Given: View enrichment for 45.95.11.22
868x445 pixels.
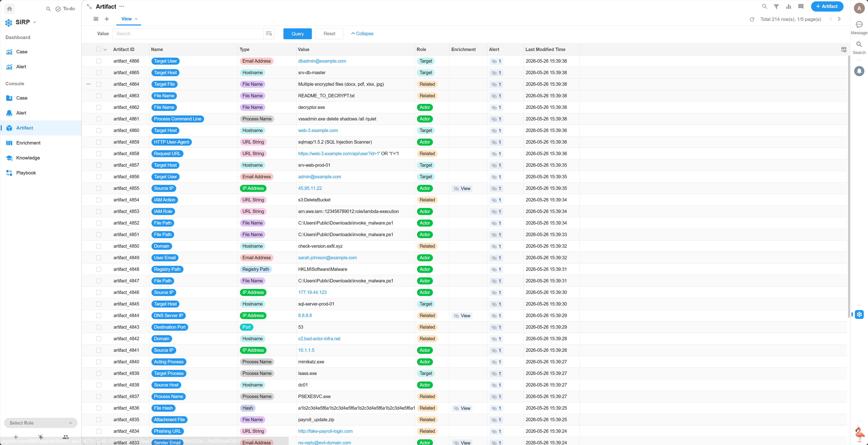Looking at the screenshot, I should [x=462, y=188].
